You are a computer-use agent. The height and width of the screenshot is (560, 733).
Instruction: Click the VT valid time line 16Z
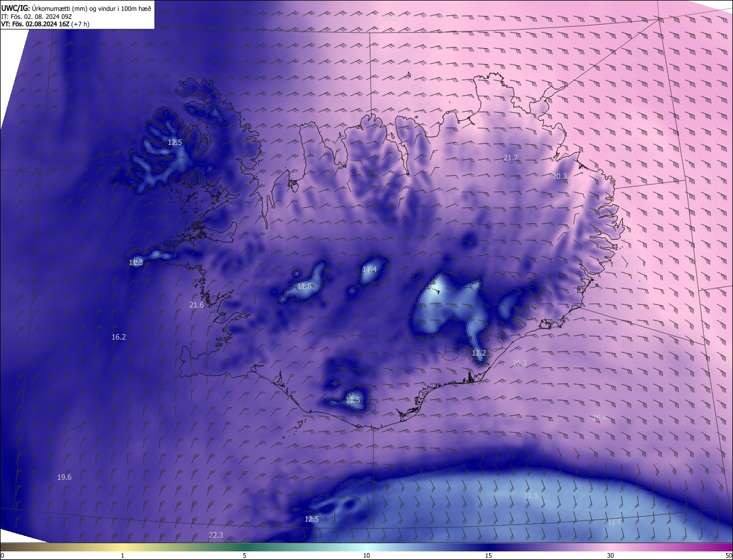click(x=45, y=24)
